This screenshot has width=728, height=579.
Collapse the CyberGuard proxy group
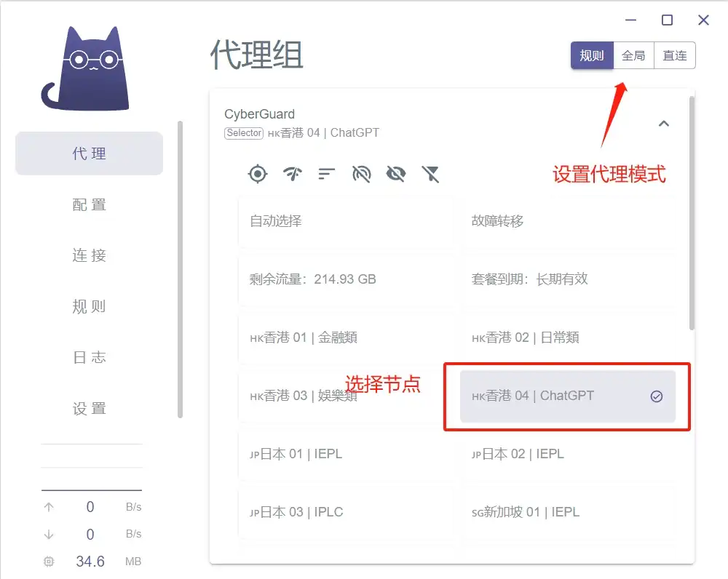[x=664, y=124]
